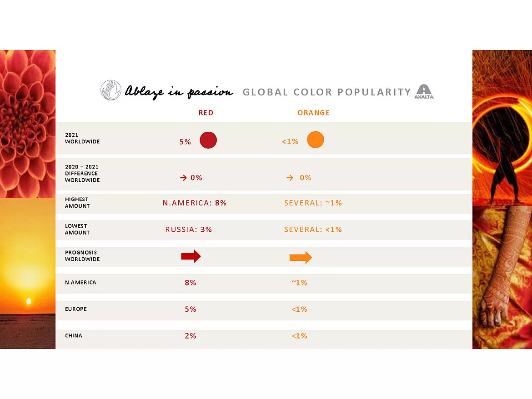Click the sunset over sea photo
Viewport: 532px width, 399px height.
pyautogui.click(x=28, y=274)
